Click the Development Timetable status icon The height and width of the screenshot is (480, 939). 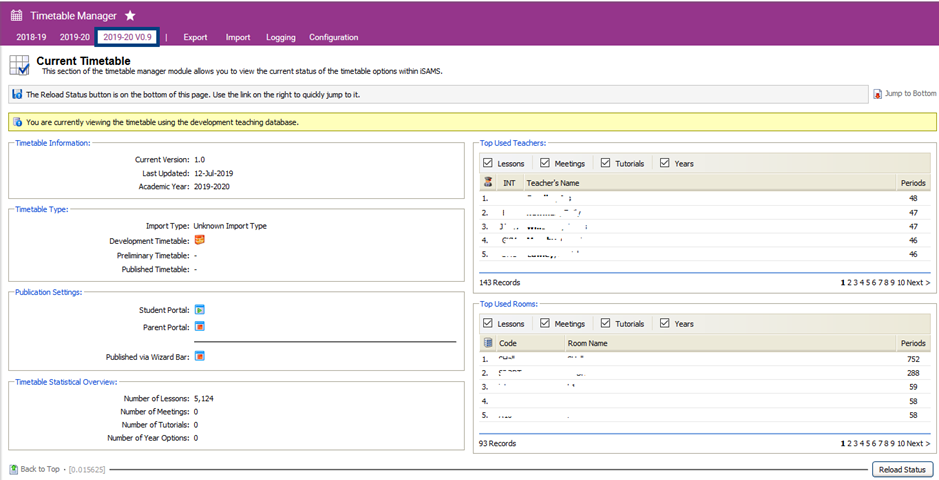pyautogui.click(x=199, y=240)
